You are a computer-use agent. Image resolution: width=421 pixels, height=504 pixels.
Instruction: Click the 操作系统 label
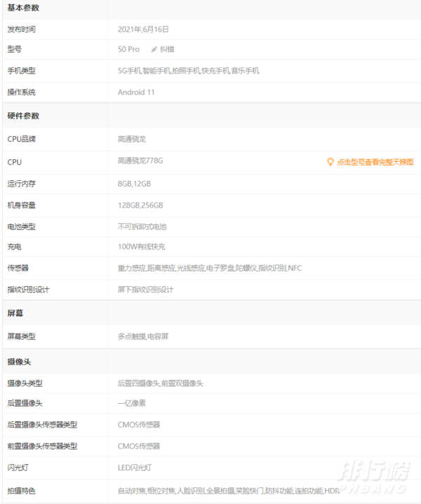coord(22,93)
